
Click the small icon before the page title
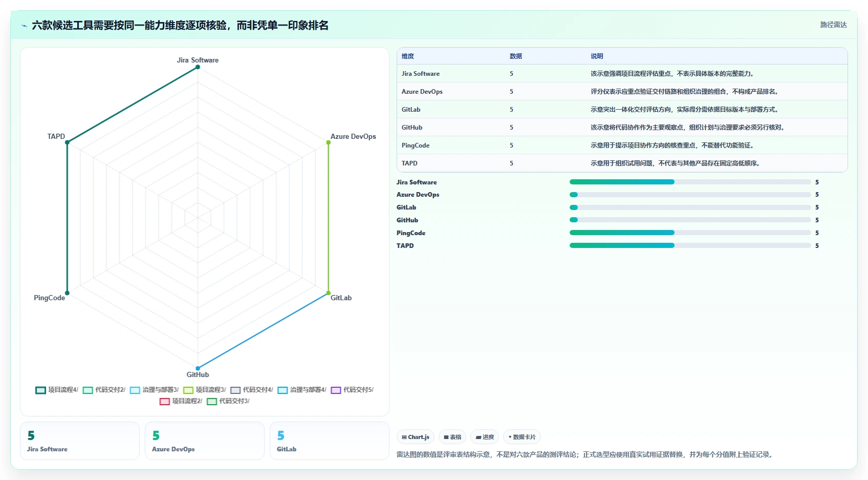(24, 26)
